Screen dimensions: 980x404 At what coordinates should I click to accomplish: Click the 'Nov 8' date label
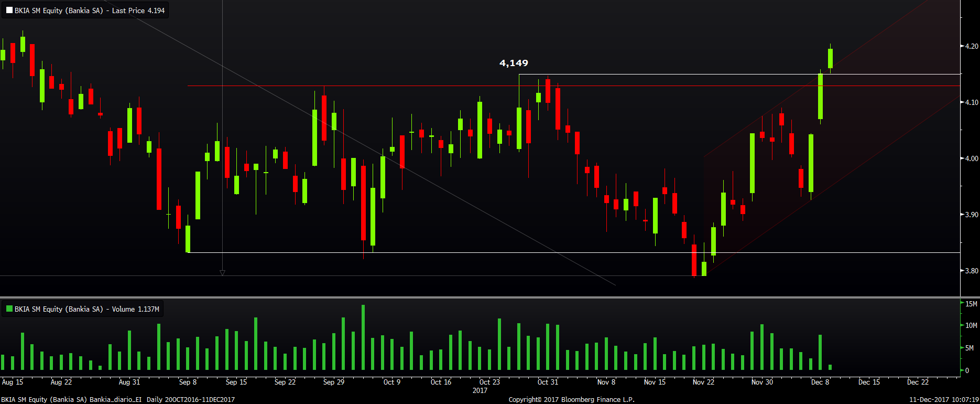point(606,382)
